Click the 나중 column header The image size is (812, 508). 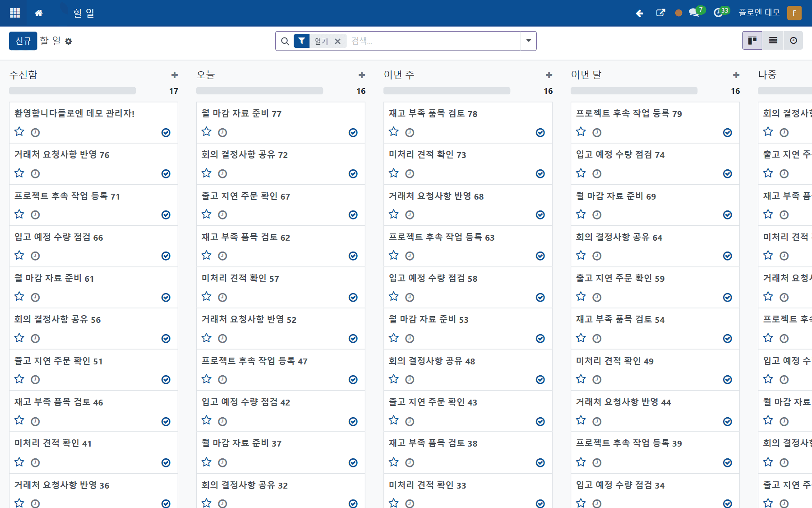click(767, 75)
